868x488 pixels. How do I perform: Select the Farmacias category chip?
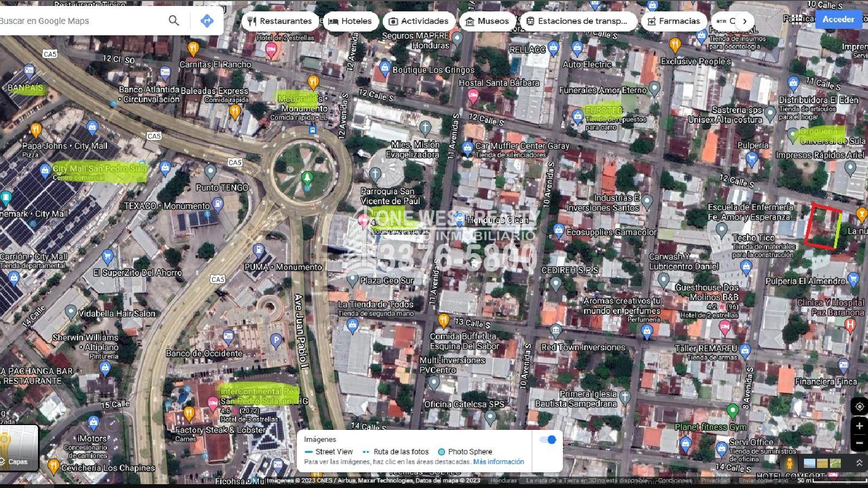pos(674,21)
